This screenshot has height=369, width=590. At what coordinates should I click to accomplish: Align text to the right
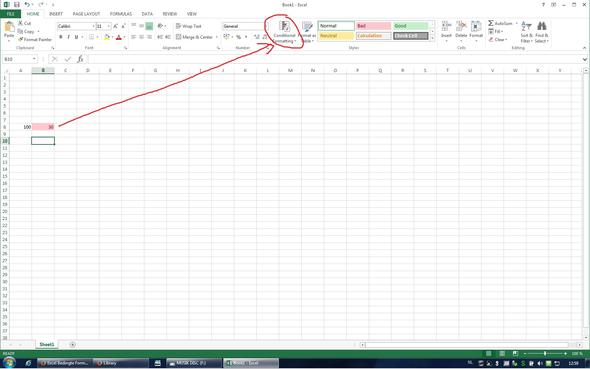tap(149, 37)
